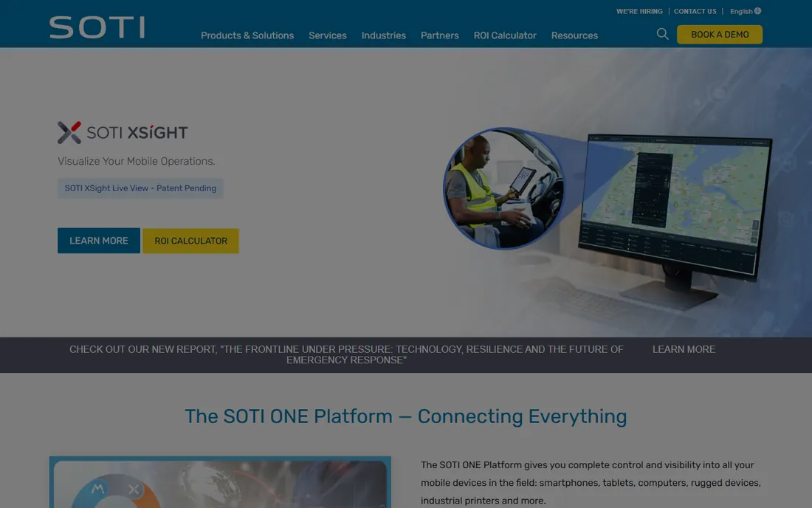Open the Industries menu

(x=383, y=35)
